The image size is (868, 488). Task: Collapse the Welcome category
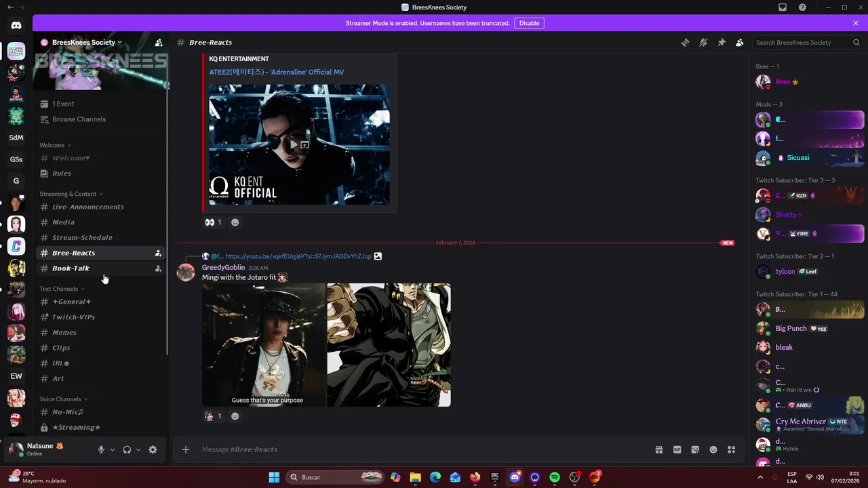[x=55, y=145]
